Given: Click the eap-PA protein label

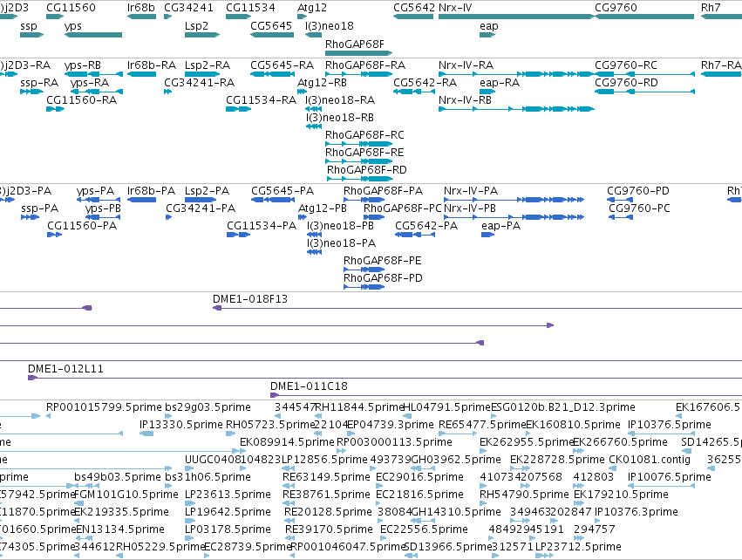Looking at the screenshot, I should [x=500, y=226].
